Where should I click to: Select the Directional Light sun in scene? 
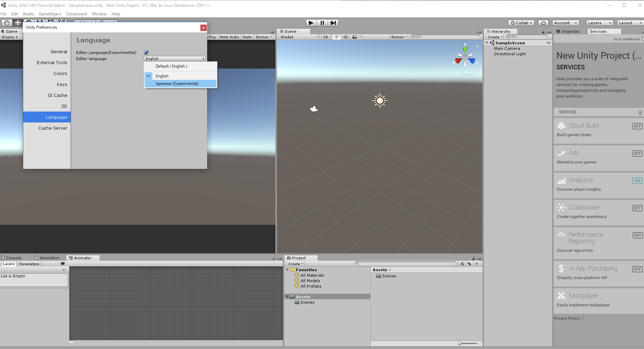[380, 101]
